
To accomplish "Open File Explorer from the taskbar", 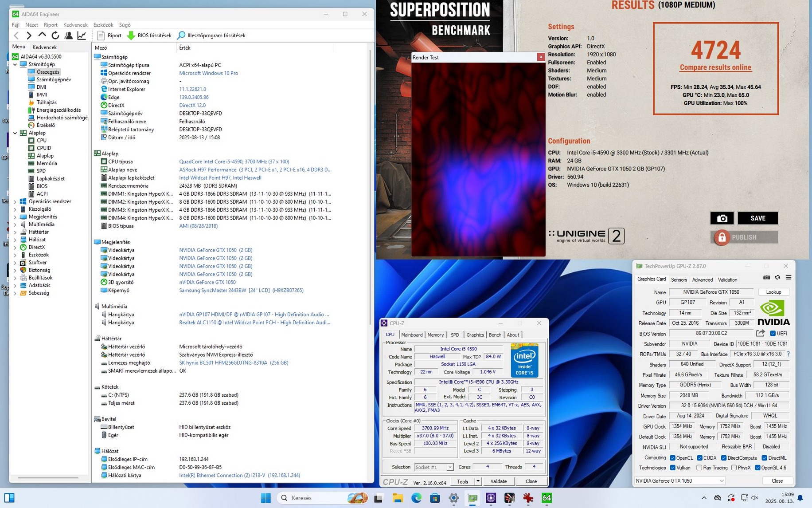I will (397, 498).
